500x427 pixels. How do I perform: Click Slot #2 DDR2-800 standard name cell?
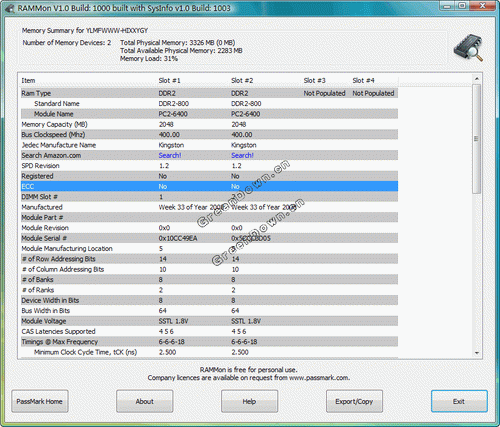(x=246, y=104)
